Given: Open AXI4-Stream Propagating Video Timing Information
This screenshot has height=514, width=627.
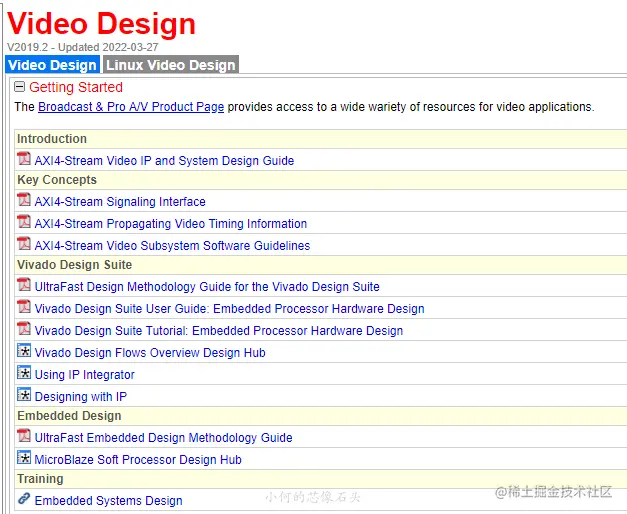Looking at the screenshot, I should (171, 224).
